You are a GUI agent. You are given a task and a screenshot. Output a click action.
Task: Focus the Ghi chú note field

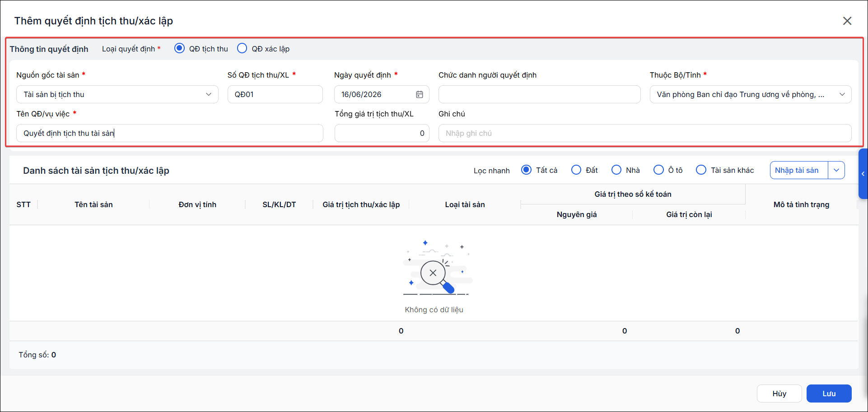point(645,133)
